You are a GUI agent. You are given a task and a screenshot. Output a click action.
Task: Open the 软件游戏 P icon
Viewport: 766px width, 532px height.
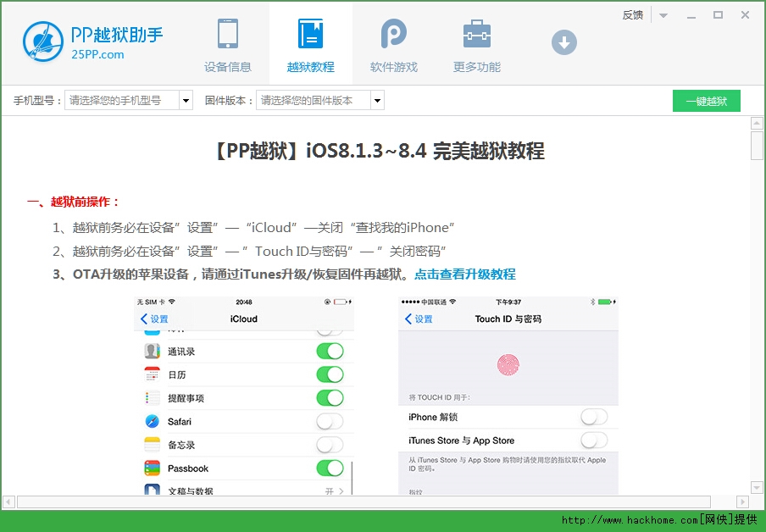tap(394, 33)
